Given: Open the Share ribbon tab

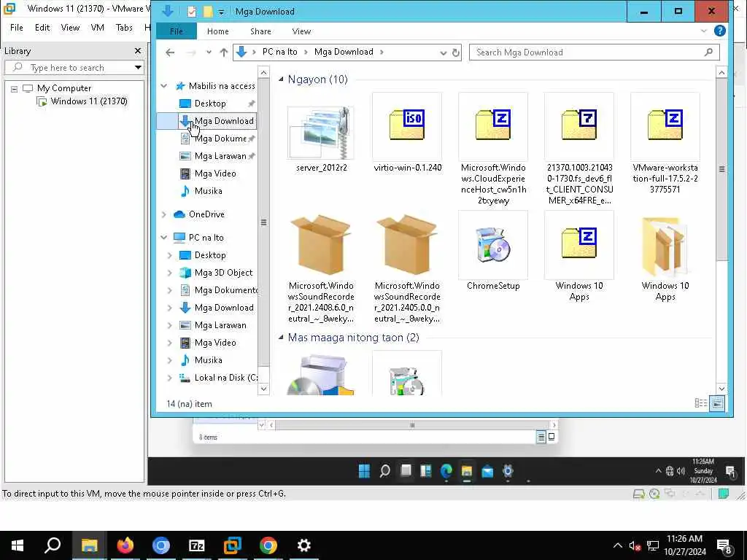Looking at the screenshot, I should [260, 31].
